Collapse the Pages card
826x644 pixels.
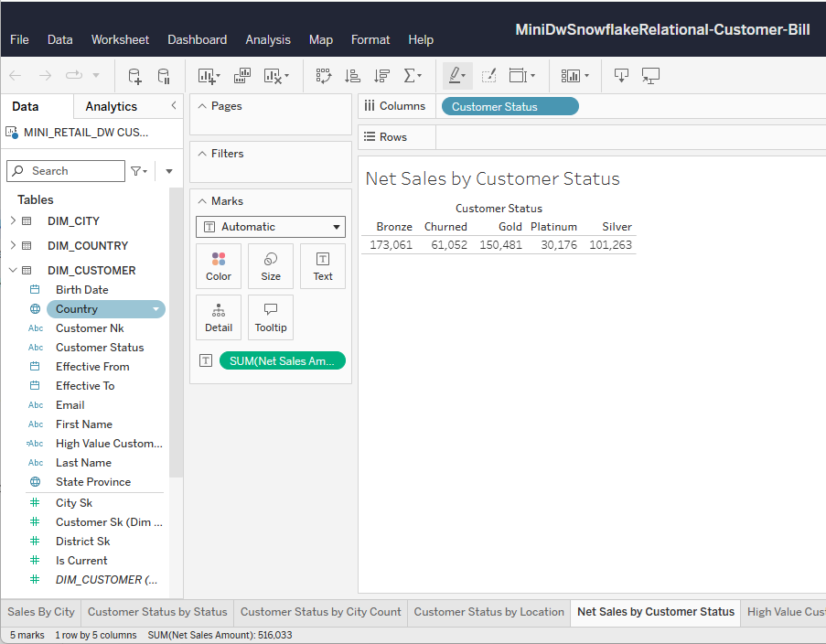[x=203, y=106]
